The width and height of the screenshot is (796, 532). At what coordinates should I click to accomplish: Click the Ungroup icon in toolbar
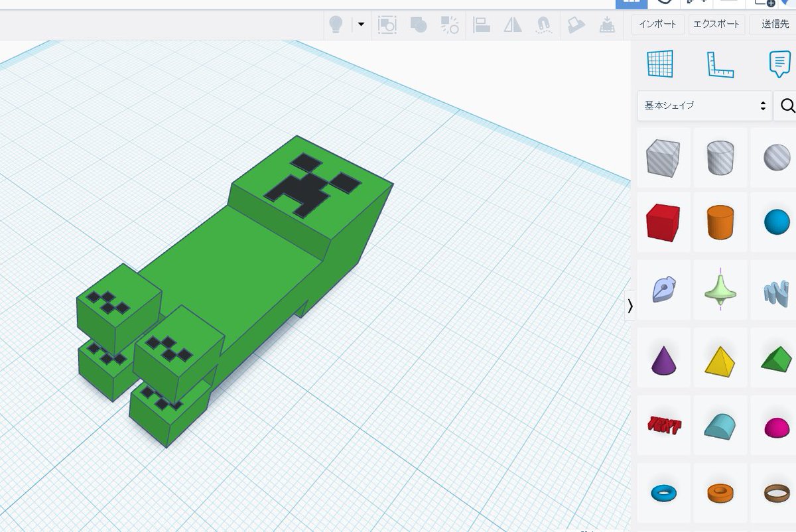tap(450, 25)
